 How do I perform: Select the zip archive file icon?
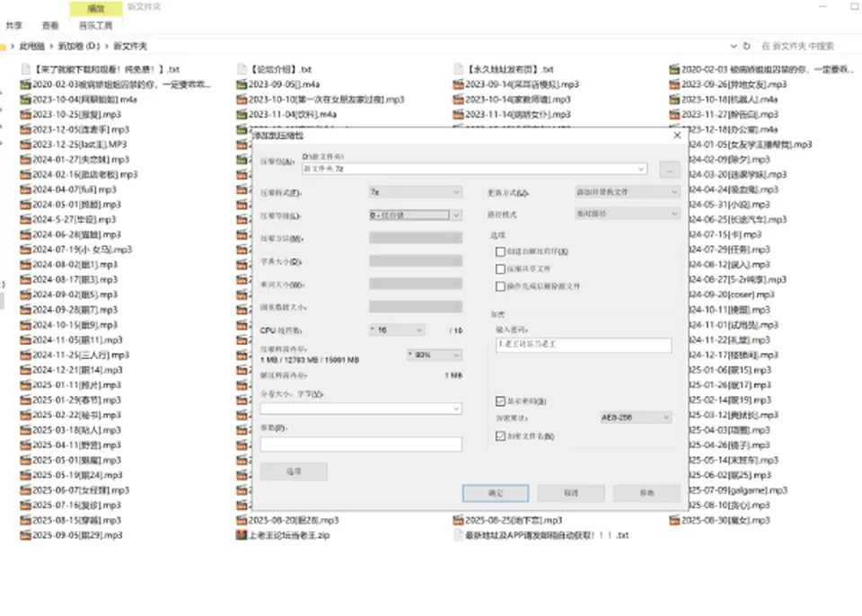point(242,535)
